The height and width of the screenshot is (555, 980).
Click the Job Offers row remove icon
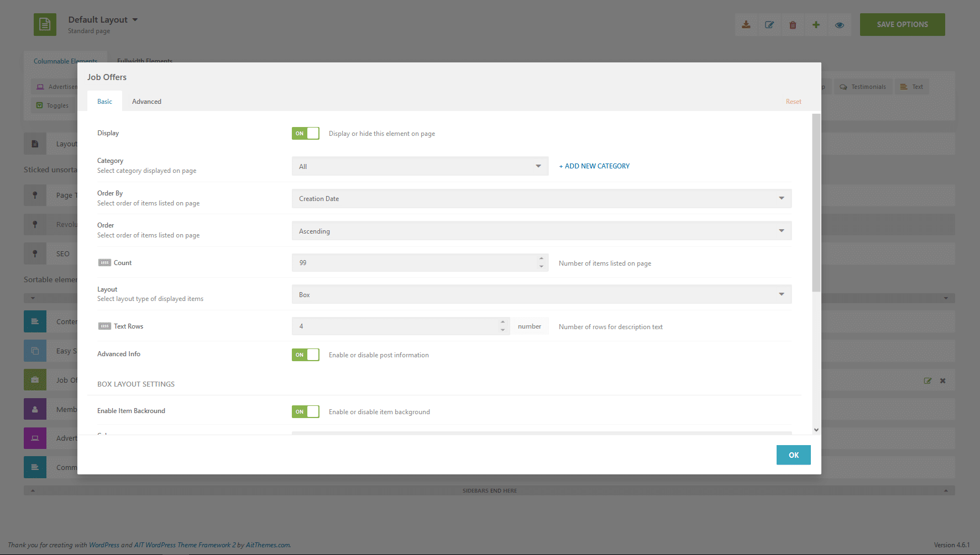coord(943,380)
